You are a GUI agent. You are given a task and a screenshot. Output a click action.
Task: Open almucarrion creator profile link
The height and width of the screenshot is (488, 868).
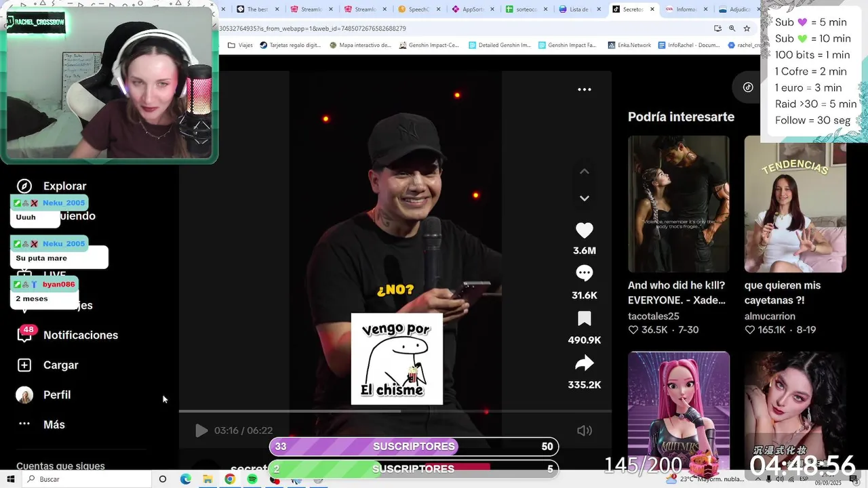[770, 316]
